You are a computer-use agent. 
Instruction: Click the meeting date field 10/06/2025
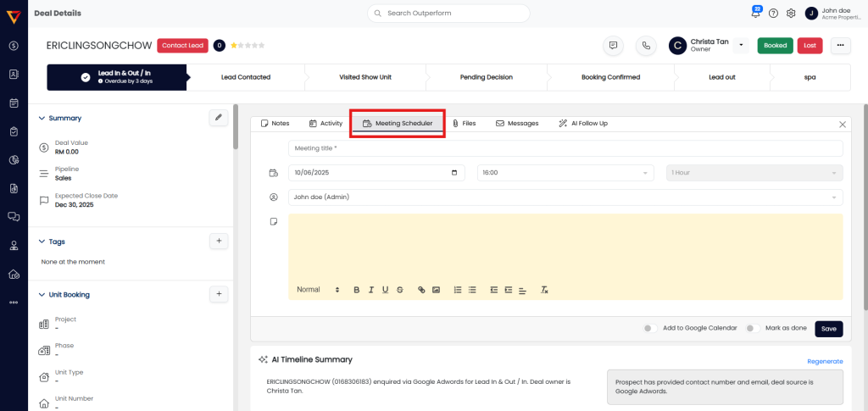pos(376,173)
